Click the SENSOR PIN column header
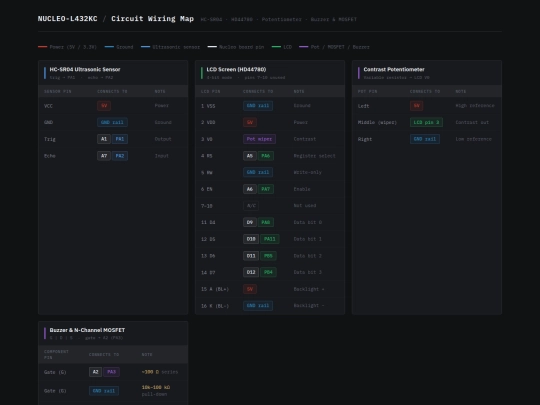 pos(58,91)
